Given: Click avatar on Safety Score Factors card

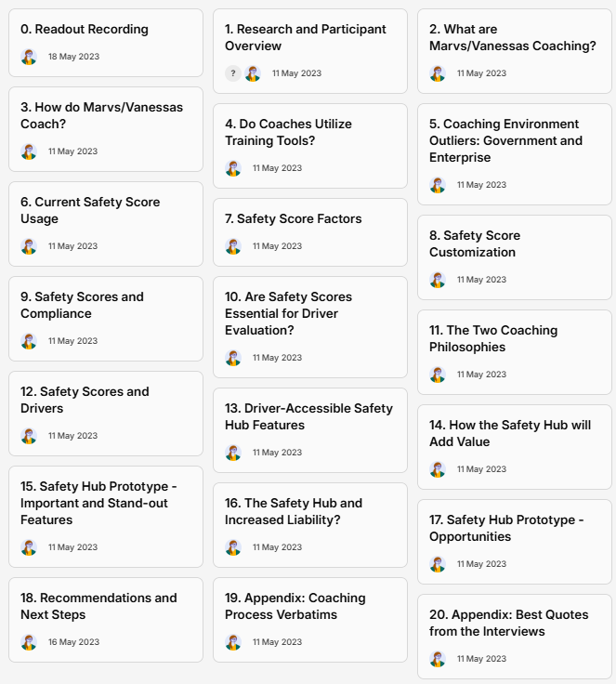Looking at the screenshot, I should pos(233,246).
